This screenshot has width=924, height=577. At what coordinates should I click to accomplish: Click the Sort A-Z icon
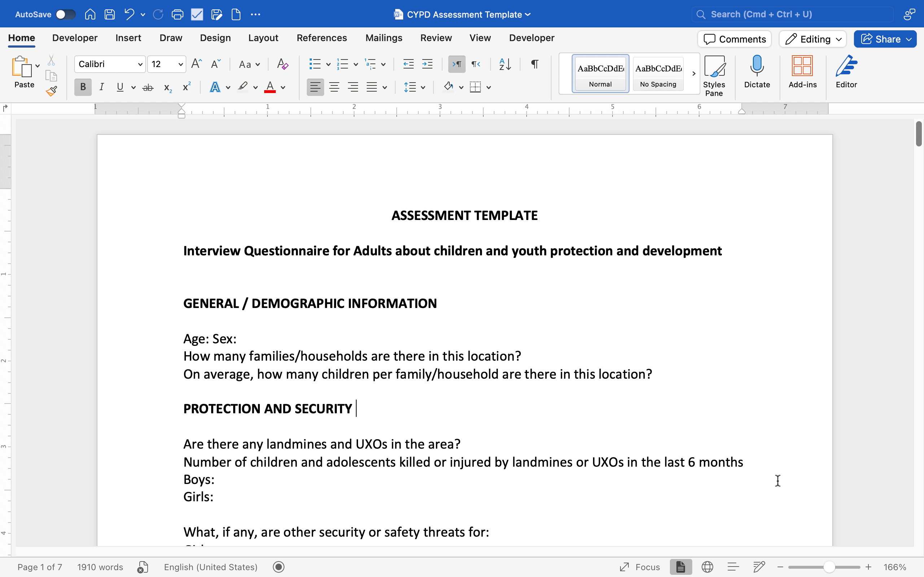click(505, 64)
